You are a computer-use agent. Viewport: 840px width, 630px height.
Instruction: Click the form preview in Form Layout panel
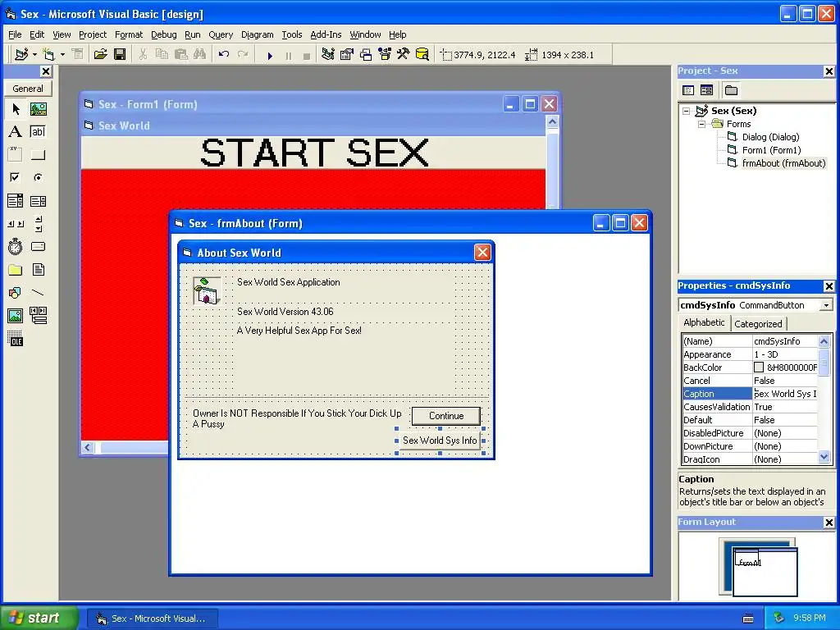click(765, 572)
